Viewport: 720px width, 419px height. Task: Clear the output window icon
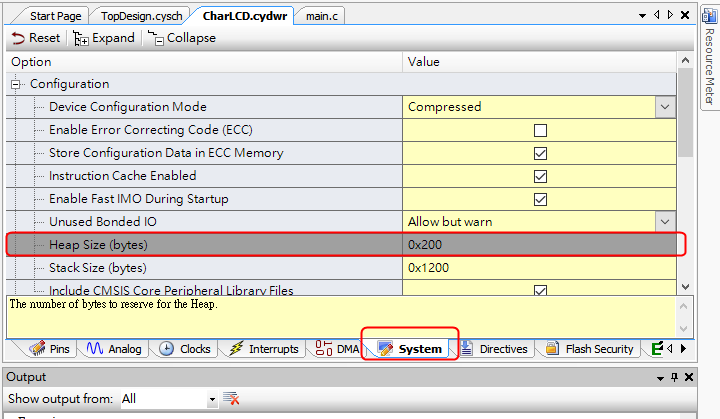coord(231,399)
